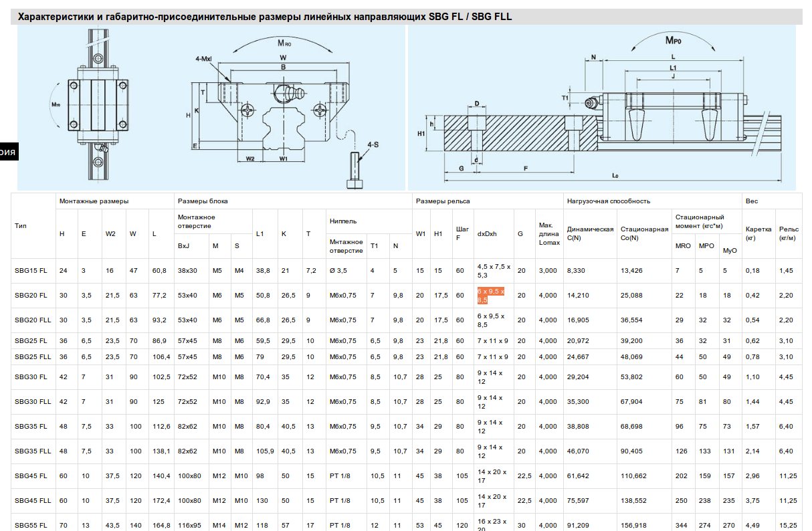
Task: Click the left cross-section diagram of the carriage
Action: pos(211,108)
